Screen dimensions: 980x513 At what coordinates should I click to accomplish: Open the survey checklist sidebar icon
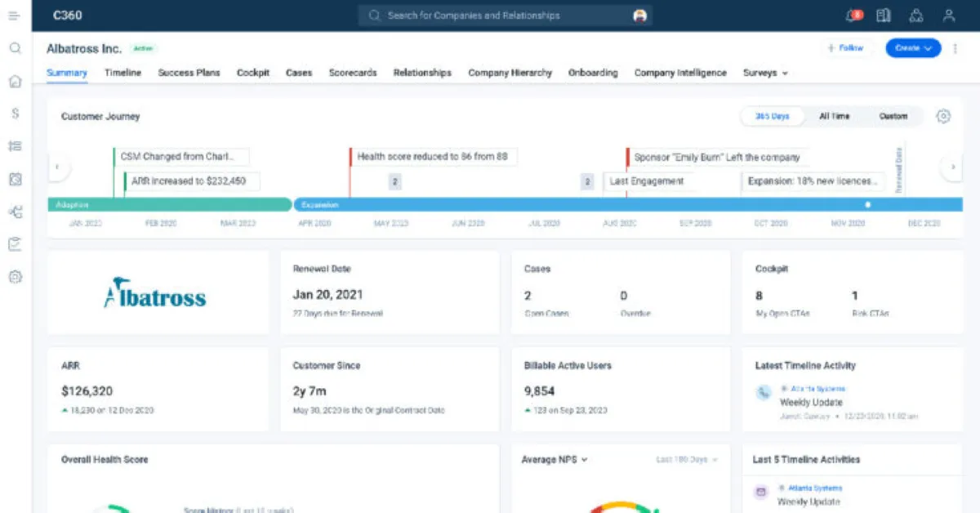(x=15, y=244)
